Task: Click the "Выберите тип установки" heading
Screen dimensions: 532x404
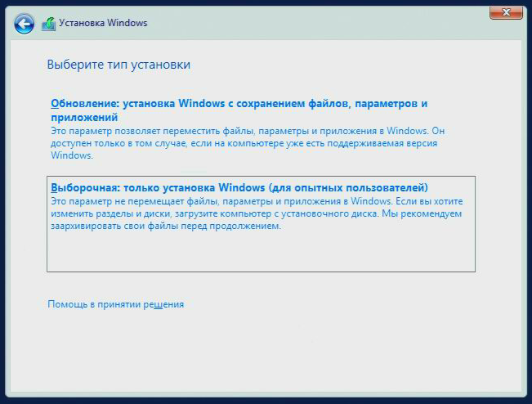Action: coord(124,64)
